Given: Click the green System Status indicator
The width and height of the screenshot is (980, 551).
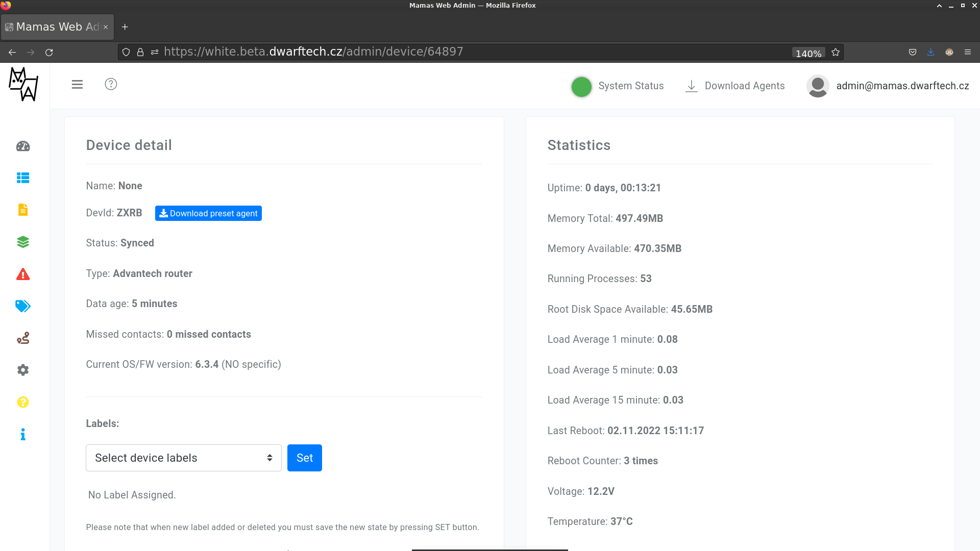Looking at the screenshot, I should pos(581,87).
